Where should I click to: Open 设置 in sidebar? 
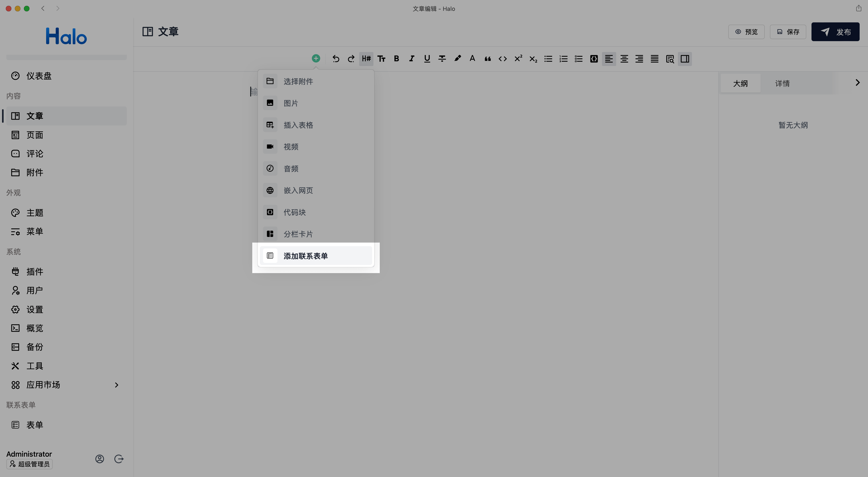click(66, 309)
